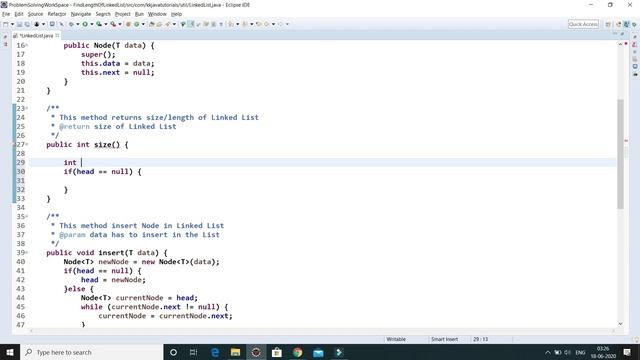Viewport: 640px width, 360px height.
Task: Open the Project menu
Action: [122, 14]
